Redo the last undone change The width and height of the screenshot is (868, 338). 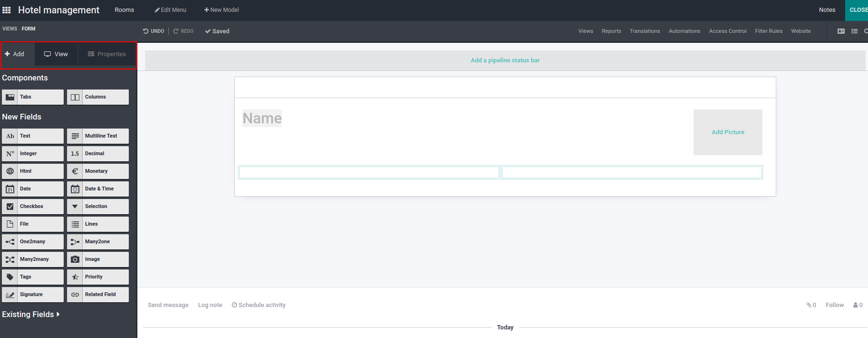(183, 31)
